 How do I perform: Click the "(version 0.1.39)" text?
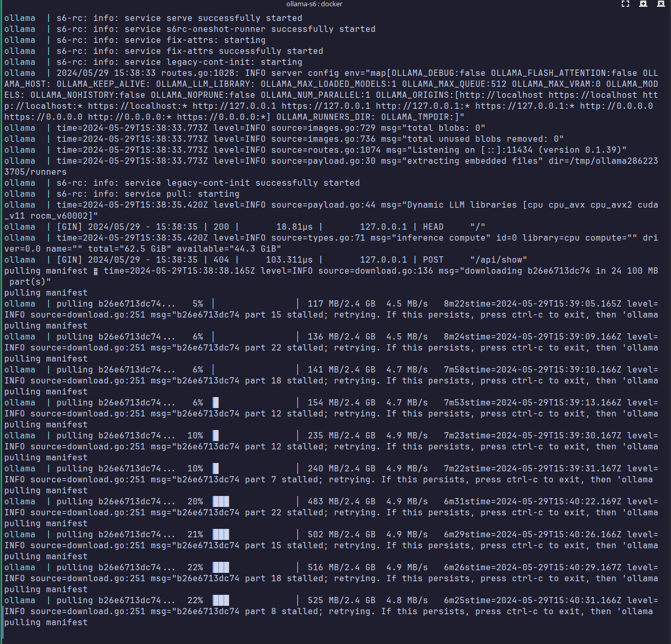pyautogui.click(x=580, y=150)
